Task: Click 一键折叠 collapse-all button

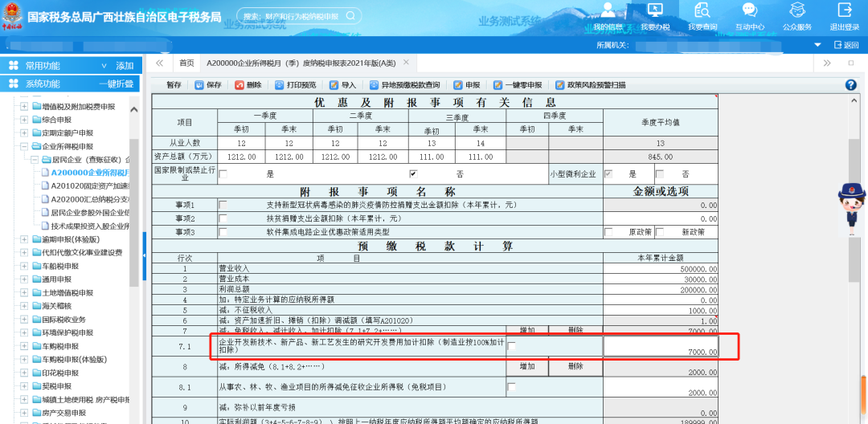Action: (117, 84)
